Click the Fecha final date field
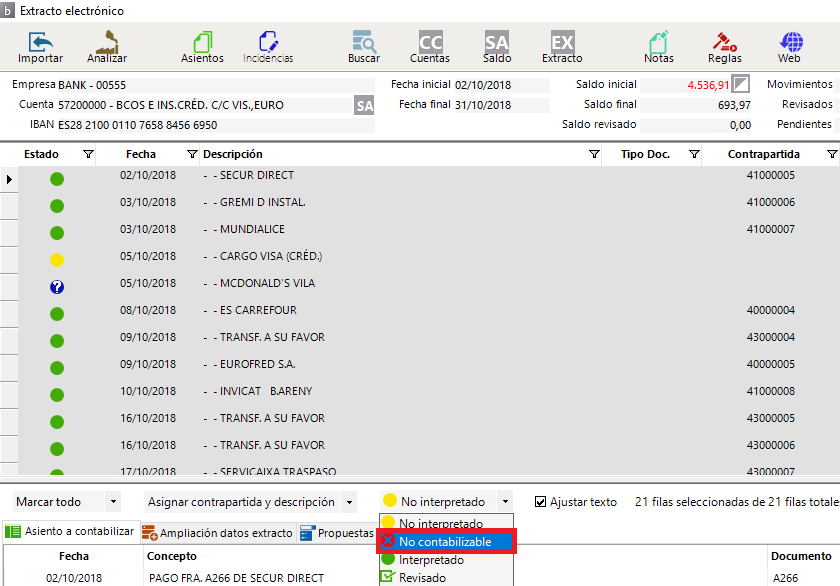 pyautogui.click(x=502, y=105)
